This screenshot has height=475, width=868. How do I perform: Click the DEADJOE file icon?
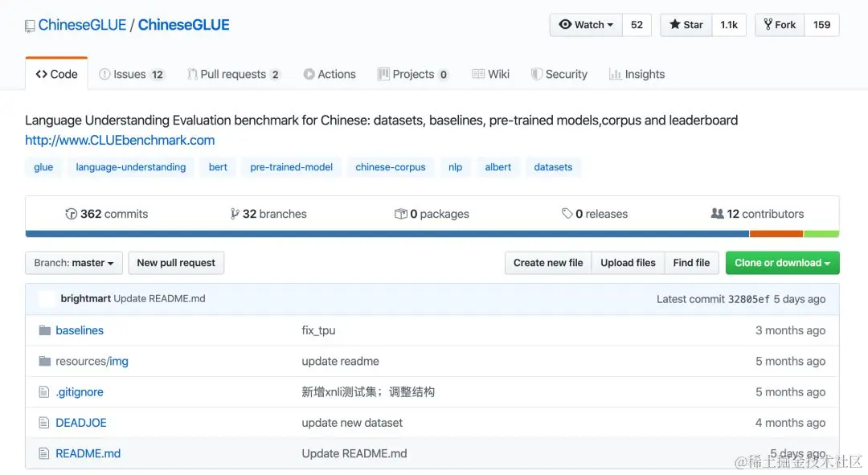pos(43,423)
